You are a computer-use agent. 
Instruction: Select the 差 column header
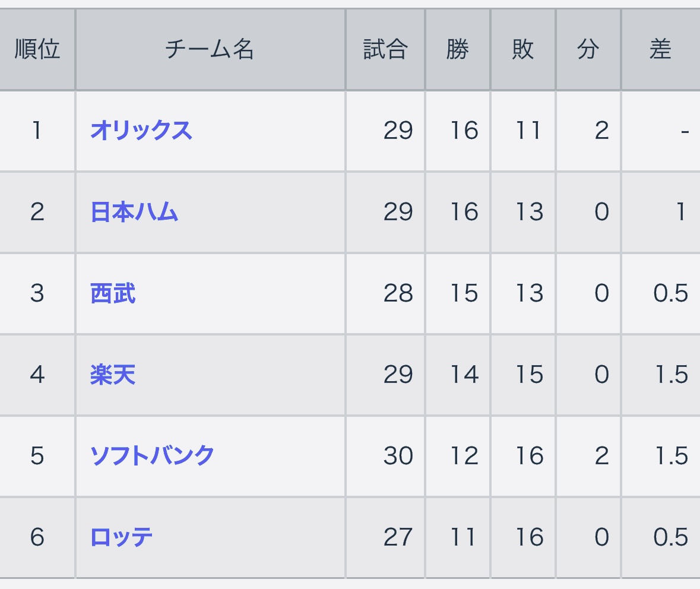coord(661,49)
